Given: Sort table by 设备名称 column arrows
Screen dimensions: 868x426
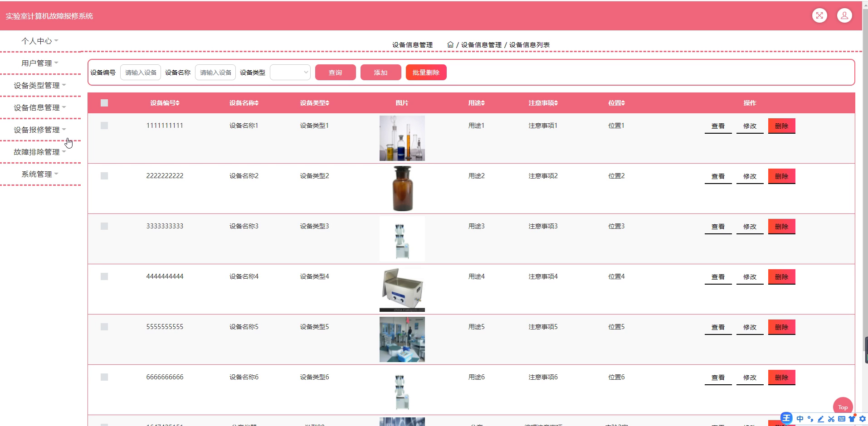Looking at the screenshot, I should tap(257, 103).
